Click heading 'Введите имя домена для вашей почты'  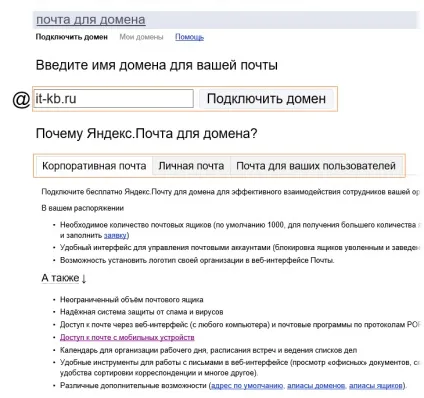point(157,65)
